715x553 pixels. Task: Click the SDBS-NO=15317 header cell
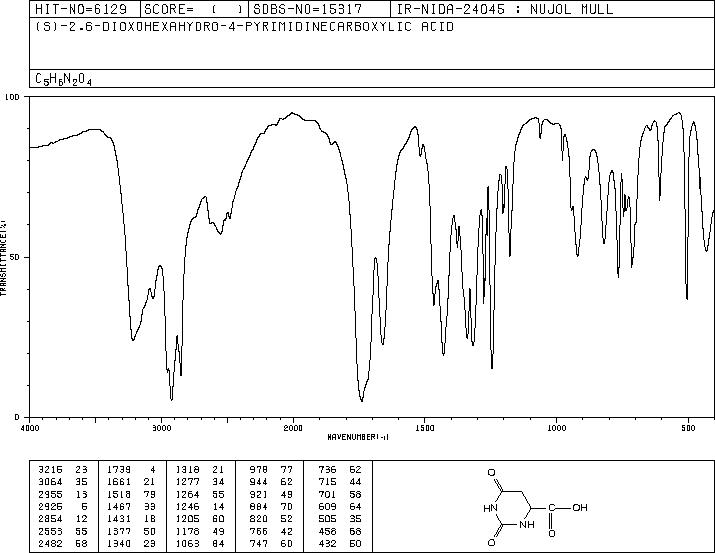tap(319, 9)
